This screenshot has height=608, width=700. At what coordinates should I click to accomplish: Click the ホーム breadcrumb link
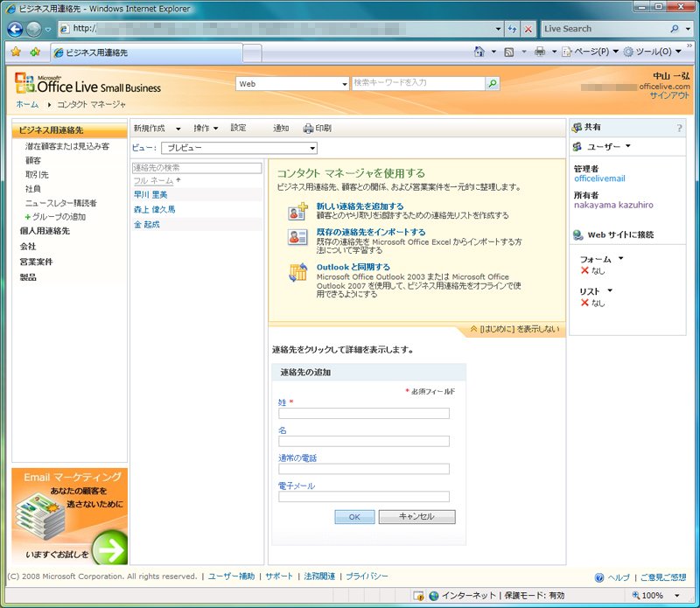point(27,104)
